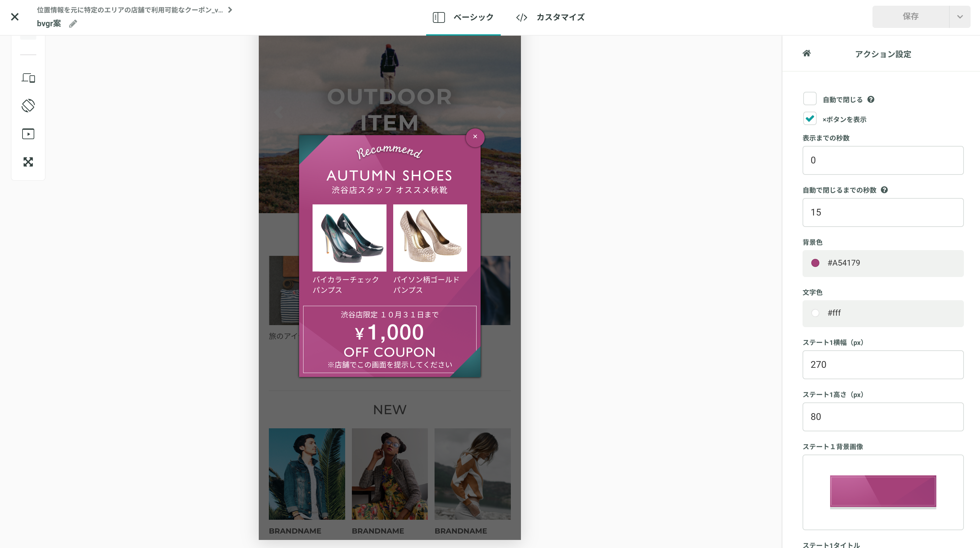Click help icon beside 自動で閉じるまでの秒数
This screenshot has height=548, width=980.
point(885,190)
